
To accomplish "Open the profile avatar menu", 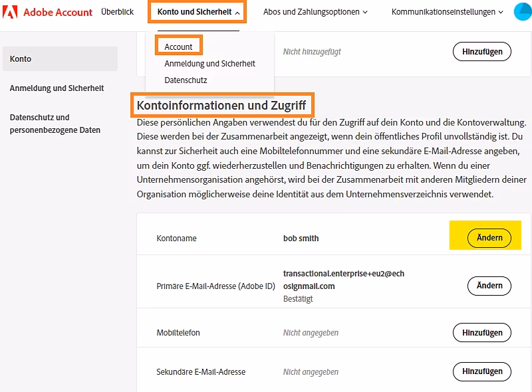I will coord(521,11).
